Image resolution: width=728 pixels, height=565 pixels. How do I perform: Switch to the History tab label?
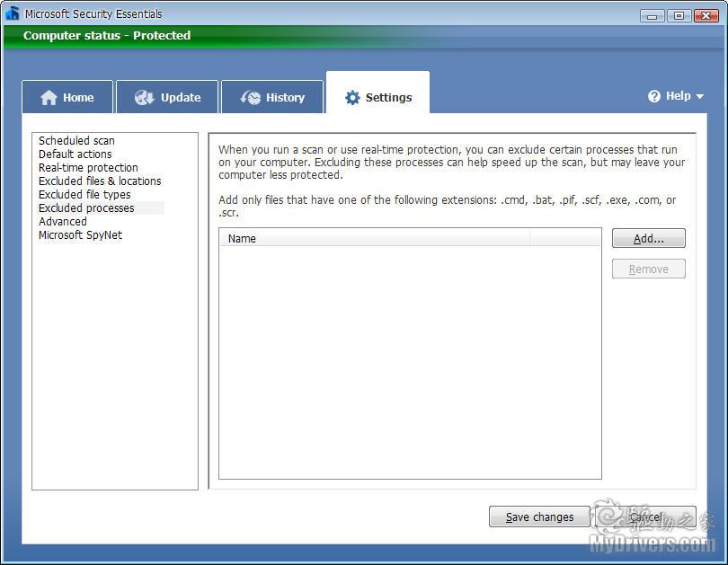[285, 97]
